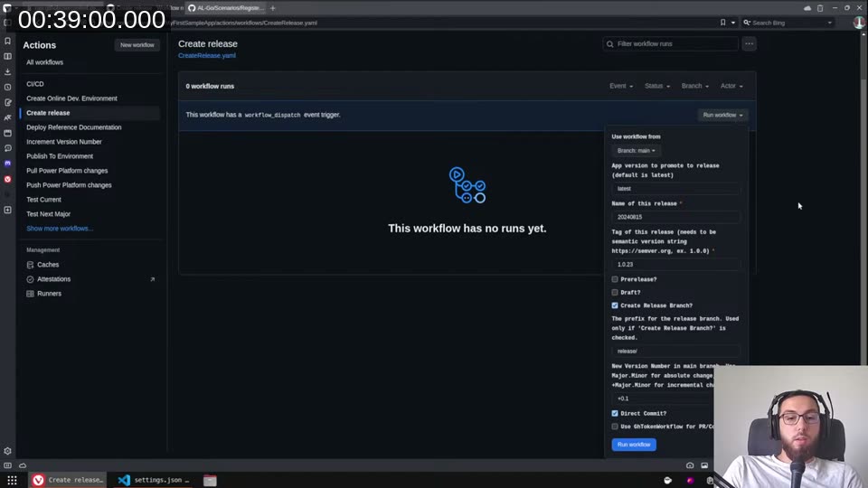868x488 pixels.
Task: Click the New workflow button
Action: click(x=137, y=45)
